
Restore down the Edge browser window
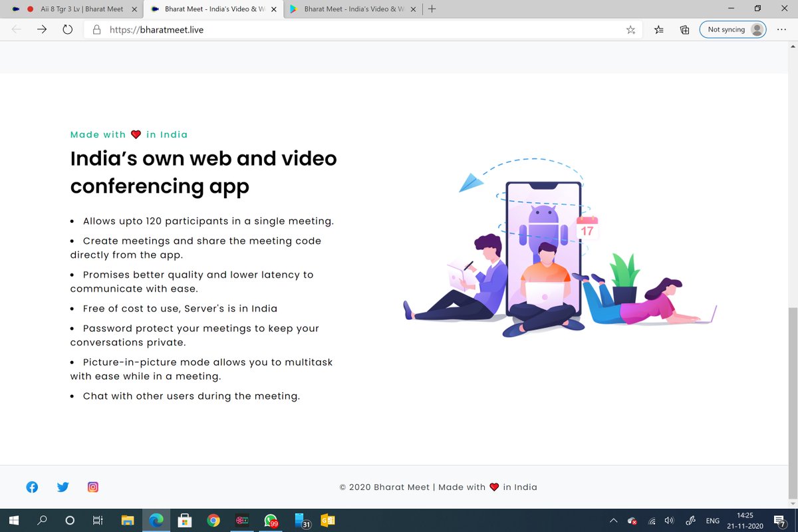pyautogui.click(x=757, y=9)
